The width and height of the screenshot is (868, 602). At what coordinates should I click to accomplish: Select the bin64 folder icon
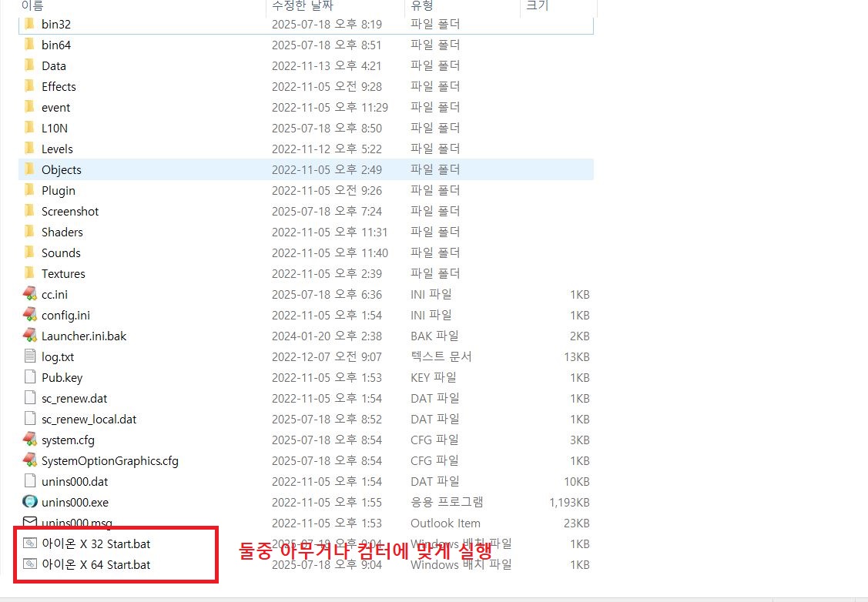30,45
